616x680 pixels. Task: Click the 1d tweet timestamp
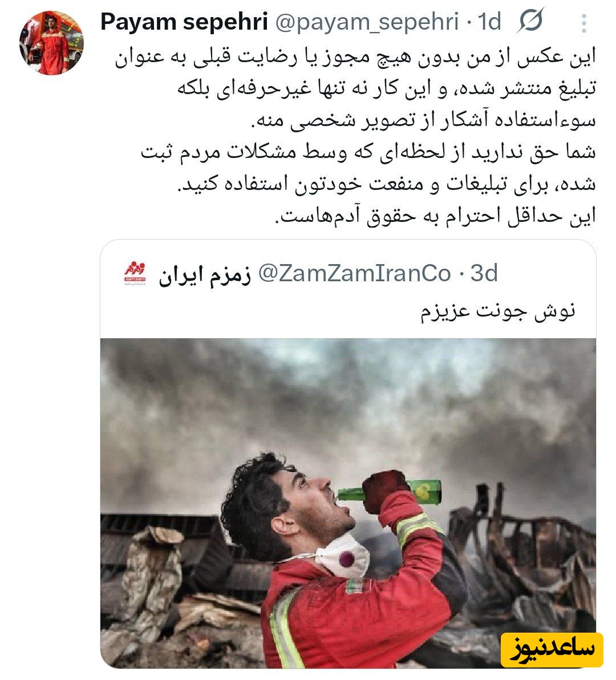pos(489,21)
